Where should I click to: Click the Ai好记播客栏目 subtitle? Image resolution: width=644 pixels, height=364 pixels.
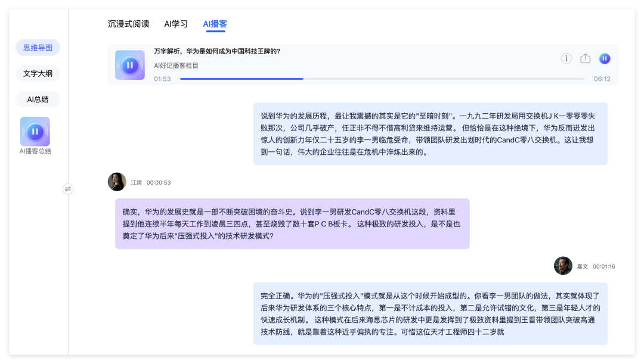pyautogui.click(x=176, y=66)
